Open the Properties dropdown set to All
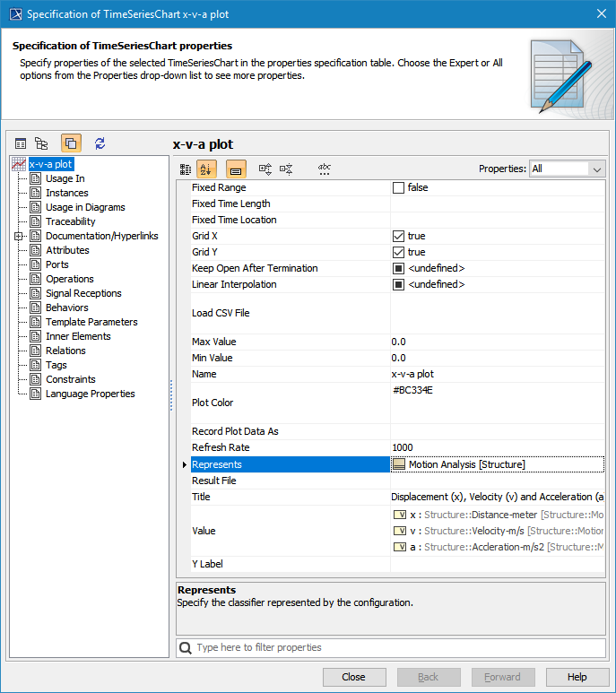This screenshot has height=693, width=616. point(567,169)
